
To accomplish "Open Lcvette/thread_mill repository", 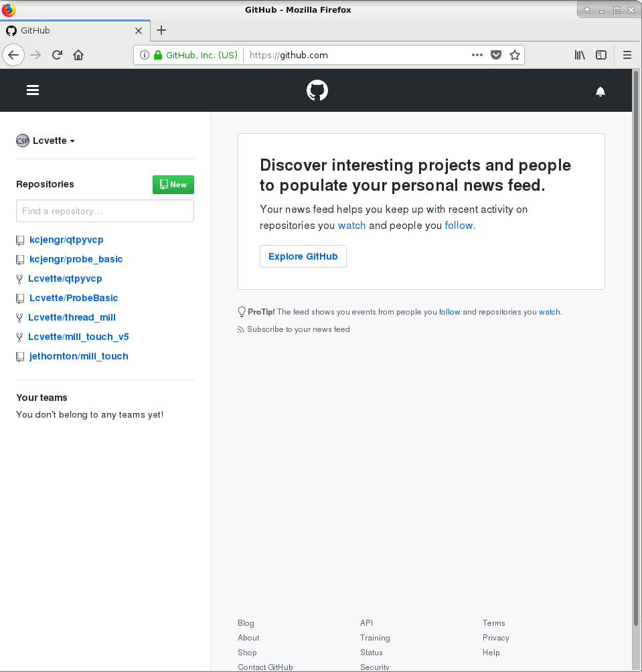I will (72, 317).
